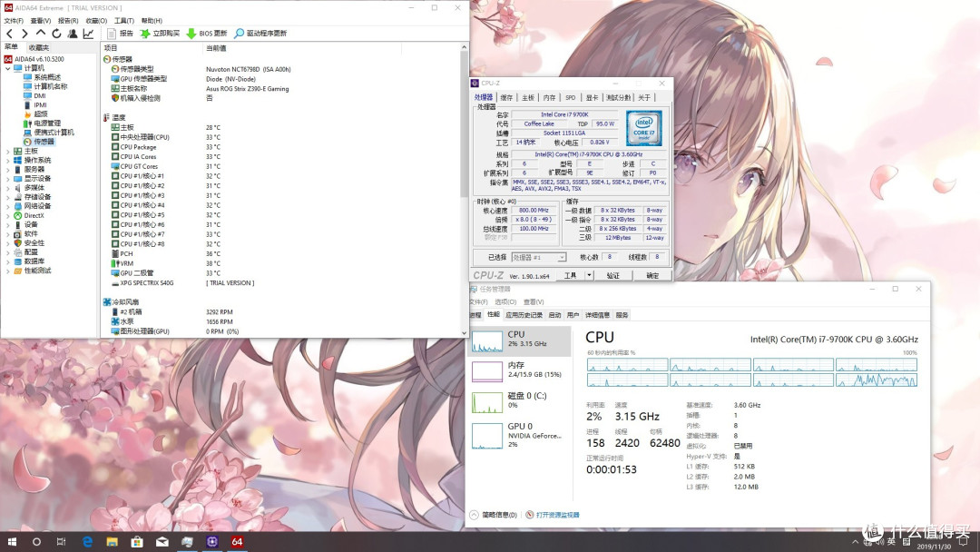Select the DirectX tree item

click(34, 216)
